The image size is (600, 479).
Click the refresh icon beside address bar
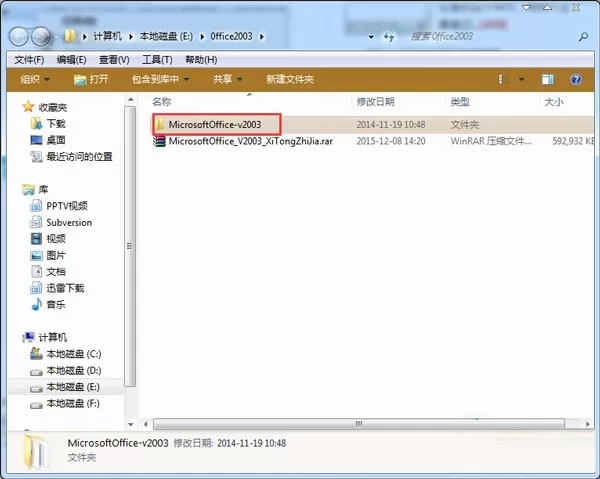(x=389, y=37)
